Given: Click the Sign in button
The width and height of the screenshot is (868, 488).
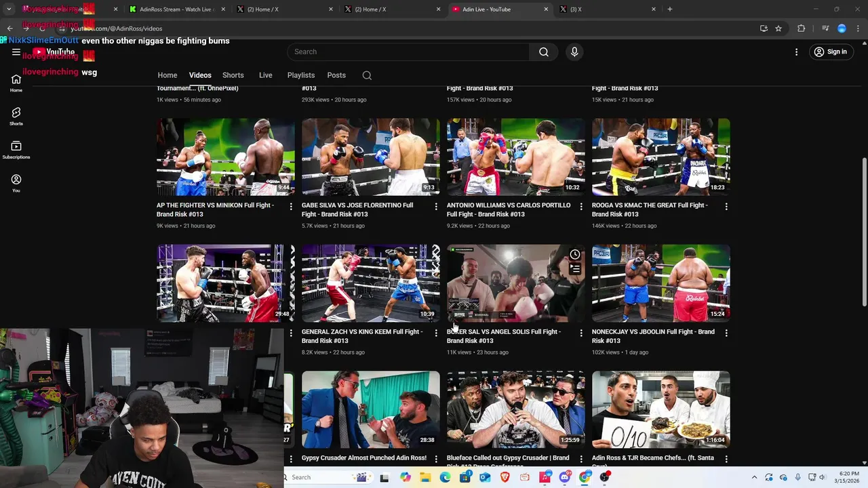Looking at the screenshot, I should [x=830, y=52].
